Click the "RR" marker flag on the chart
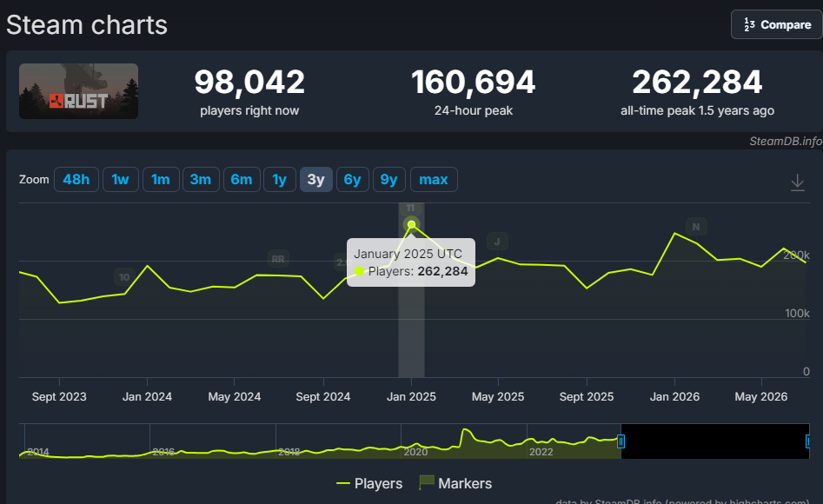This screenshot has width=823, height=504. click(278, 259)
